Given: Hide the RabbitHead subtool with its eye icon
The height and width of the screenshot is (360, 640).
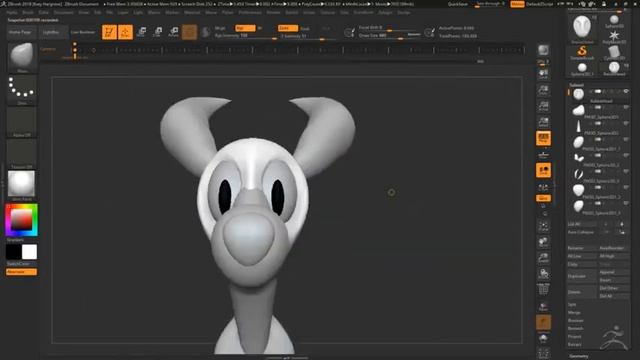Looking at the screenshot, I should tap(626, 91).
